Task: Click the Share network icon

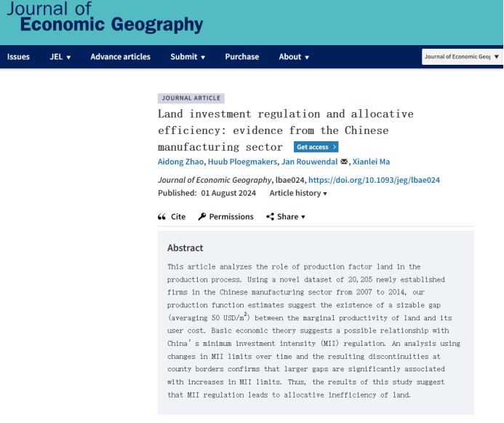Action: [271, 217]
